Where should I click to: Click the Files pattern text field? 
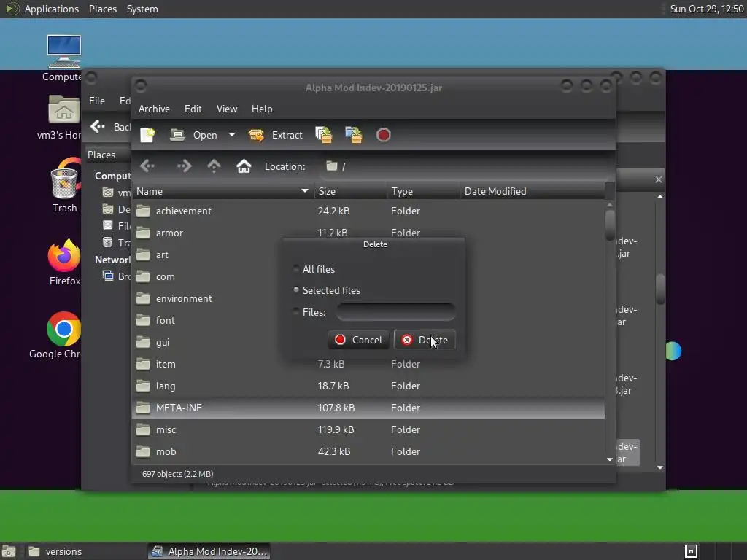click(x=395, y=312)
